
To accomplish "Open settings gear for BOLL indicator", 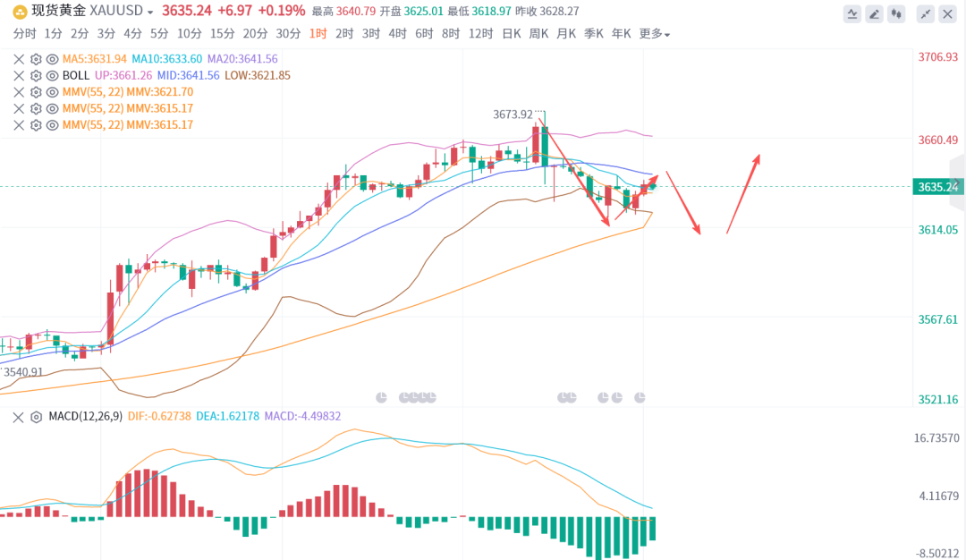I will pyautogui.click(x=36, y=75).
